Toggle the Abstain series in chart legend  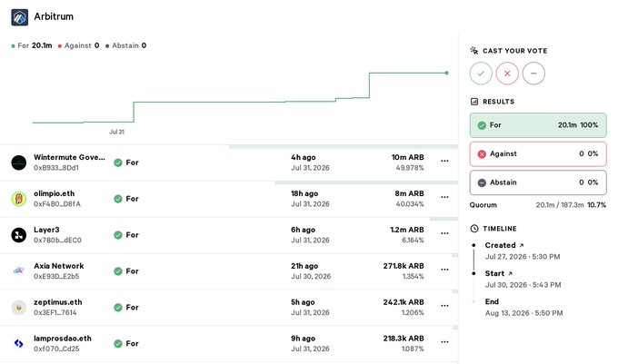click(125, 45)
